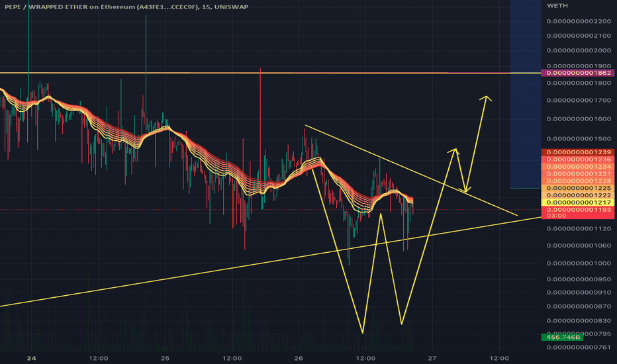Select the 0.0000000001000 price axis label
Screen dimensions: 617x364
(x=579, y=263)
